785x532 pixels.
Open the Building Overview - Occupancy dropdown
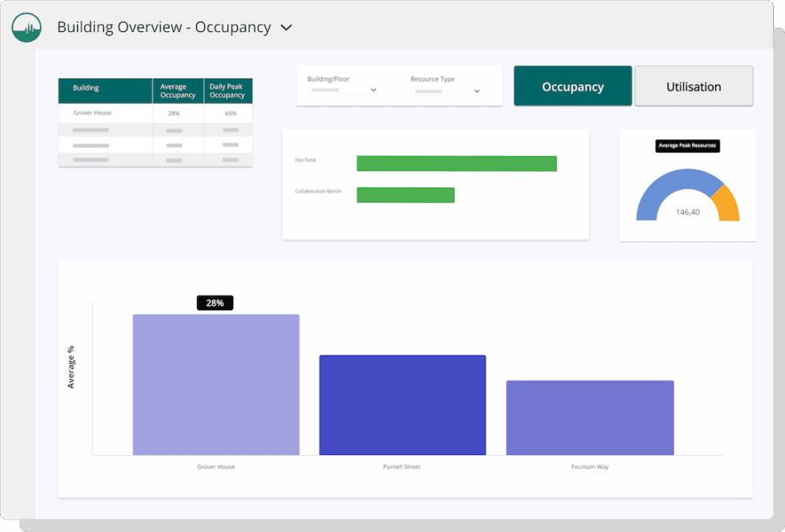click(286, 26)
